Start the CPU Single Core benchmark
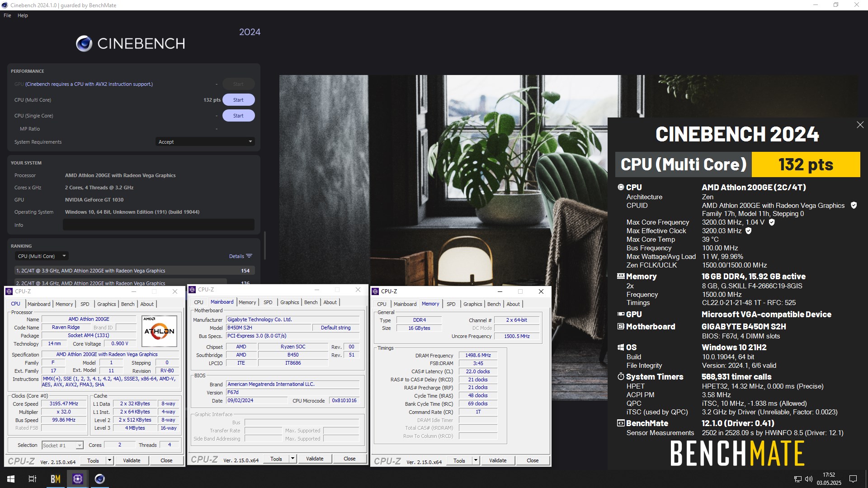The image size is (868, 488). (x=238, y=116)
